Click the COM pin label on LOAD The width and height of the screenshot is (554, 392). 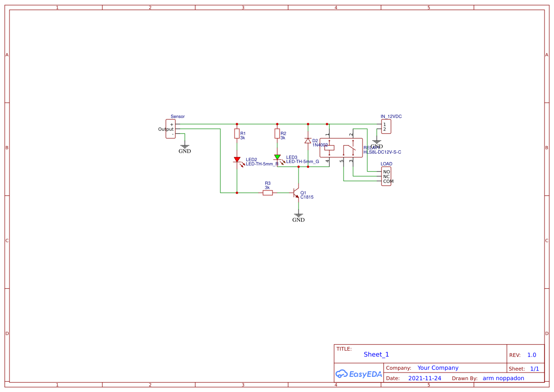pos(388,182)
